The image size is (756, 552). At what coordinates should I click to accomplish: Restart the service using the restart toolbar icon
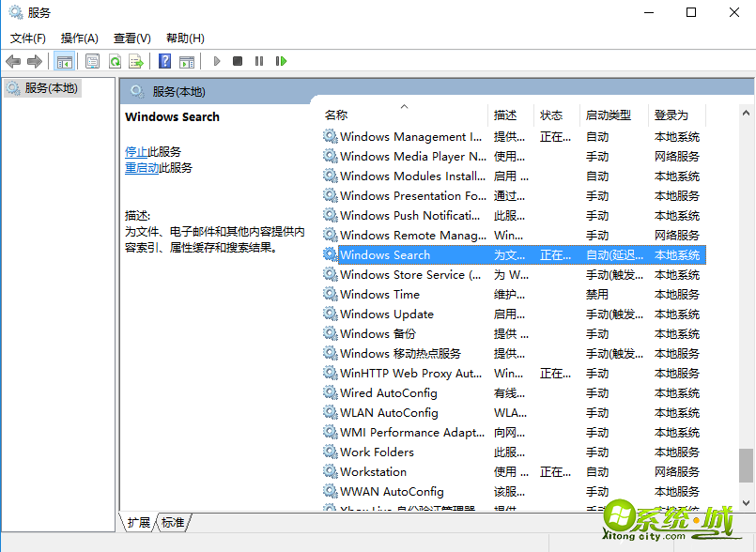tap(281, 60)
